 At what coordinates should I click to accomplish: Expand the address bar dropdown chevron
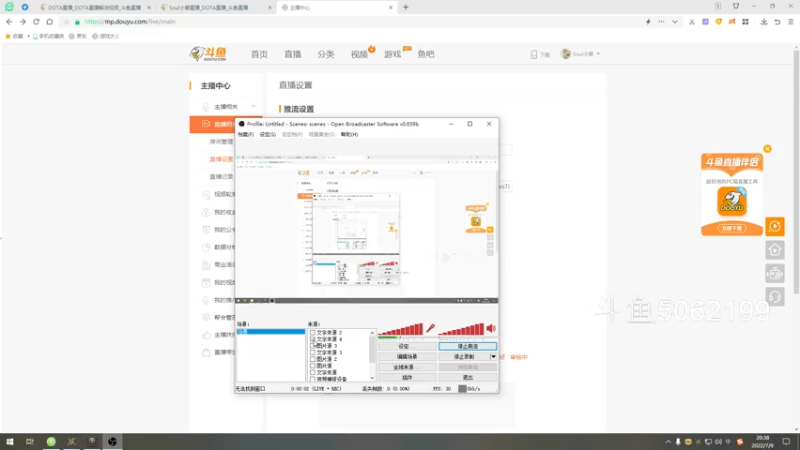[x=674, y=22]
